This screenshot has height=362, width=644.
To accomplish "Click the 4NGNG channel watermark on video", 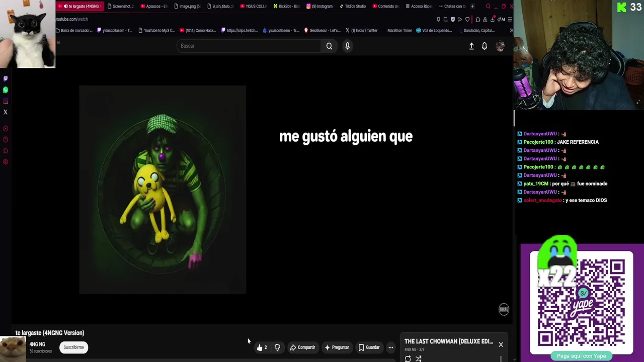I will coord(504,309).
